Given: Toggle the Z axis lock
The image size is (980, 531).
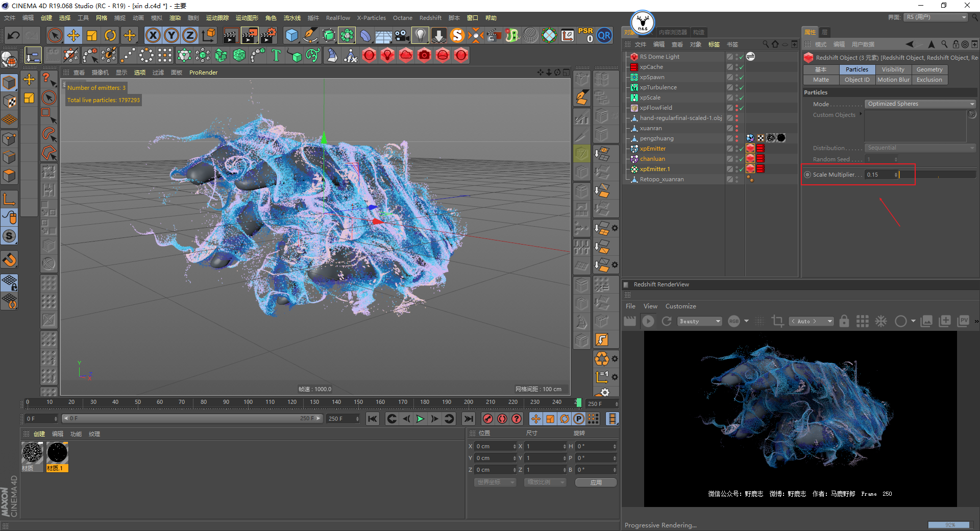Looking at the screenshot, I should pos(190,35).
